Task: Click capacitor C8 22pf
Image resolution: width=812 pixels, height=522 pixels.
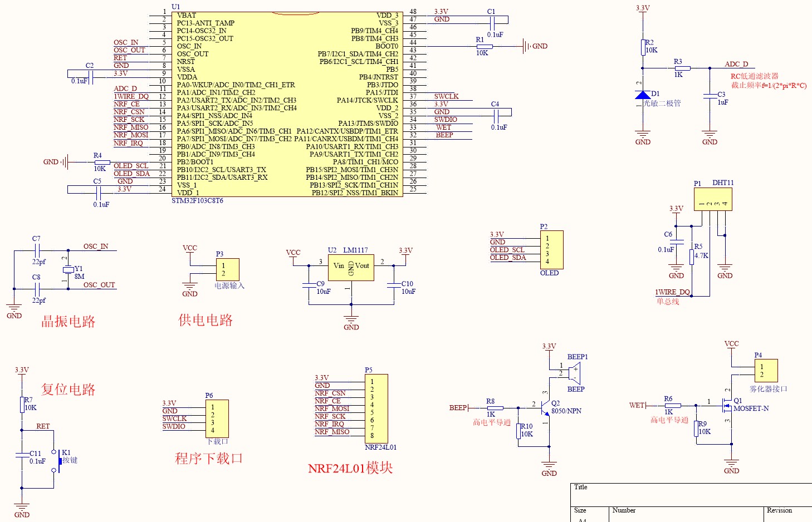Action: [38, 289]
